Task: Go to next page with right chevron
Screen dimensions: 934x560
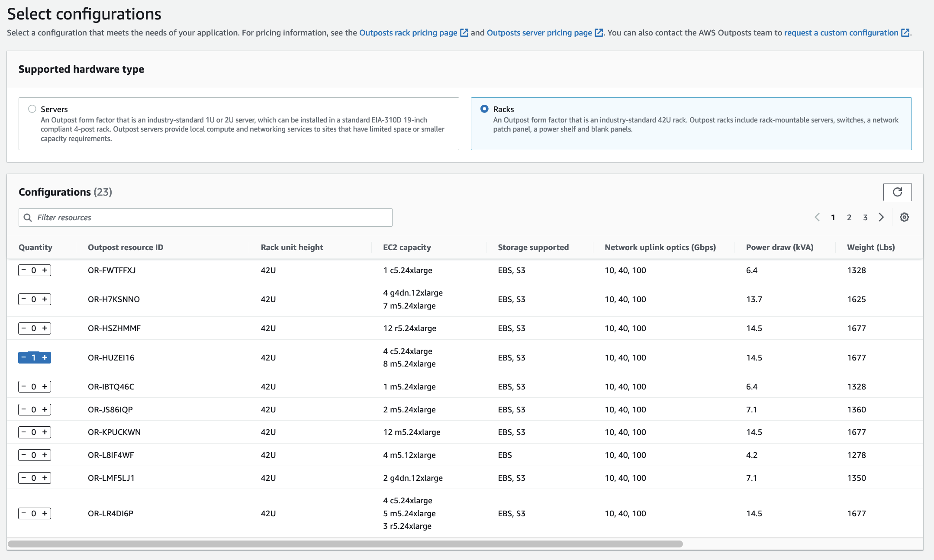Action: [x=881, y=217]
